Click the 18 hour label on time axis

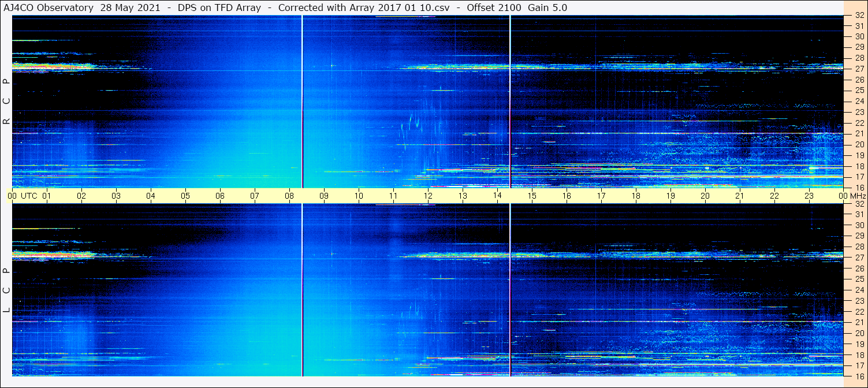[x=636, y=196]
